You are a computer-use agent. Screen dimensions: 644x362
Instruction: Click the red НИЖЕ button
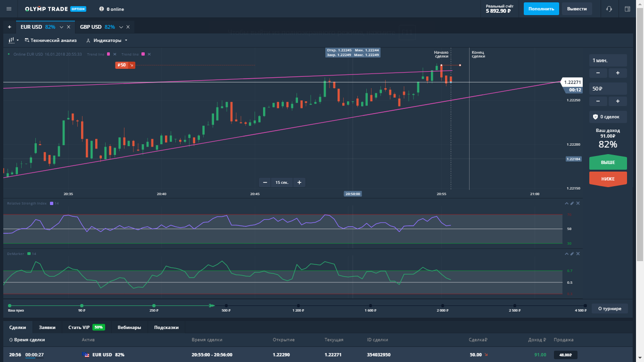(608, 179)
